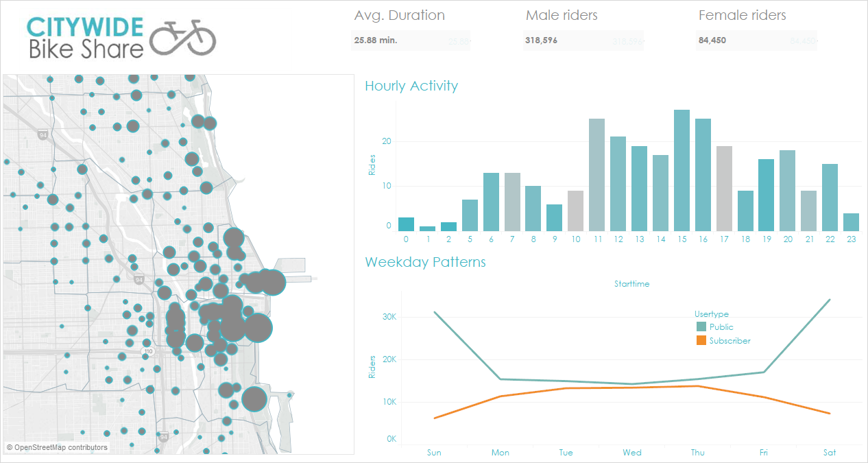Viewport: 868px width, 463px height.
Task: Click the Public teal legend swatch
Action: [x=701, y=327]
